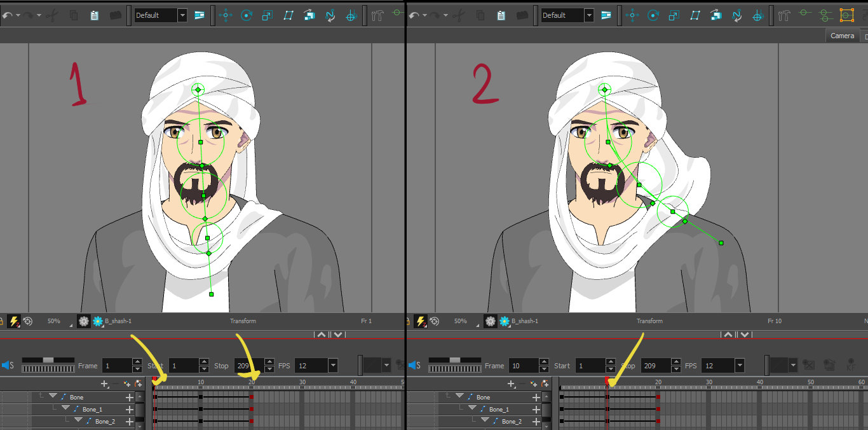
Task: Open the FPS dropdown in the timeline
Action: tap(333, 365)
